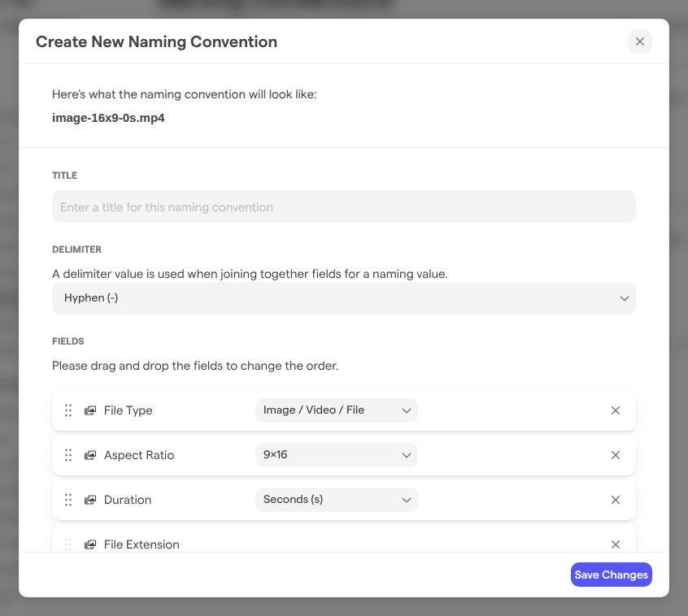Click the media icon beside Aspect Ratio

pos(90,455)
